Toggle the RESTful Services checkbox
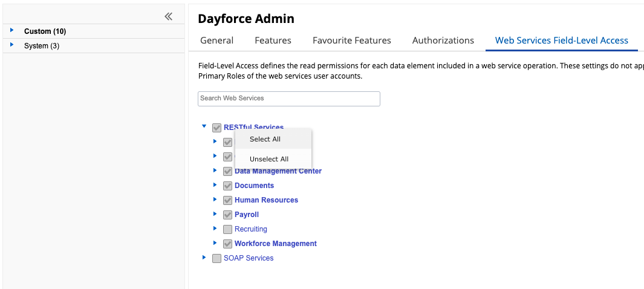644x289 pixels. pyautogui.click(x=216, y=128)
